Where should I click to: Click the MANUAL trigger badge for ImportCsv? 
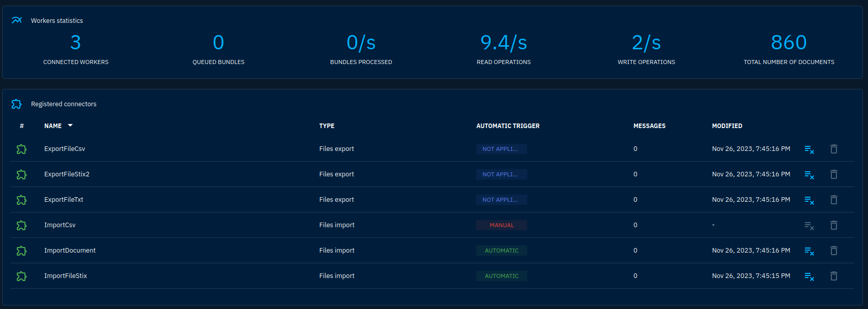(501, 225)
